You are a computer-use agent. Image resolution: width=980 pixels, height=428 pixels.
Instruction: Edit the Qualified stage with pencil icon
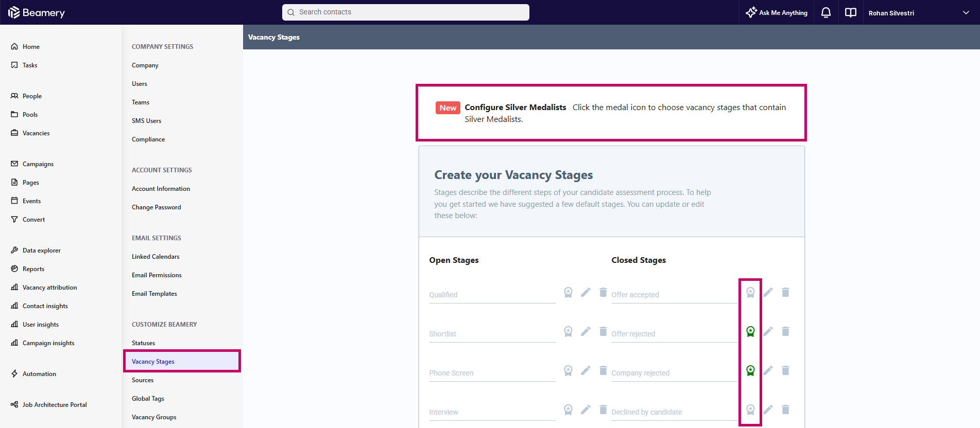click(586, 292)
